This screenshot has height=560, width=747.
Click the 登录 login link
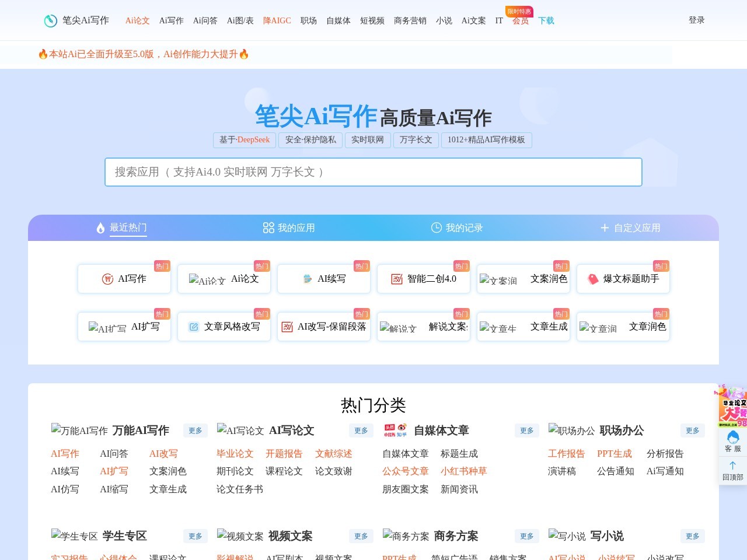[697, 20]
